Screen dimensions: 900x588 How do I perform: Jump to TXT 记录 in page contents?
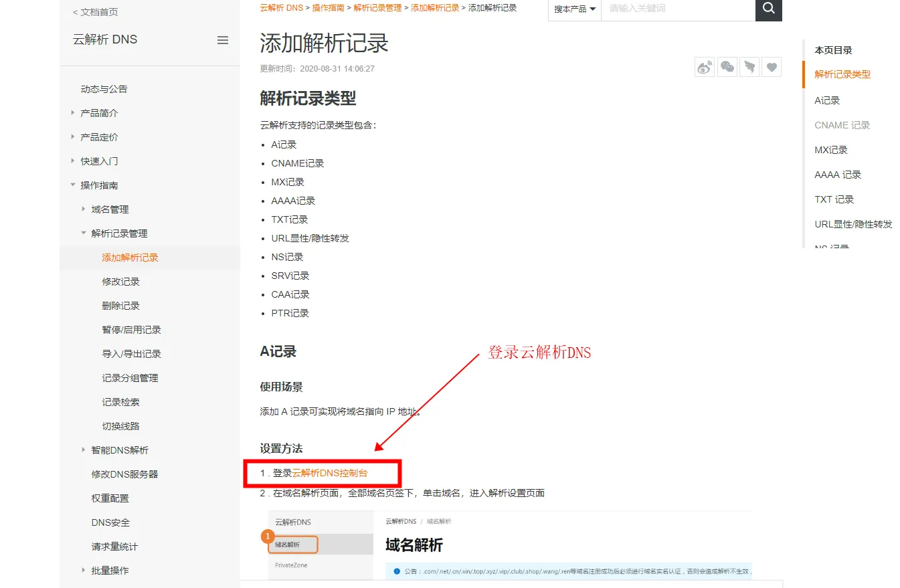click(834, 199)
